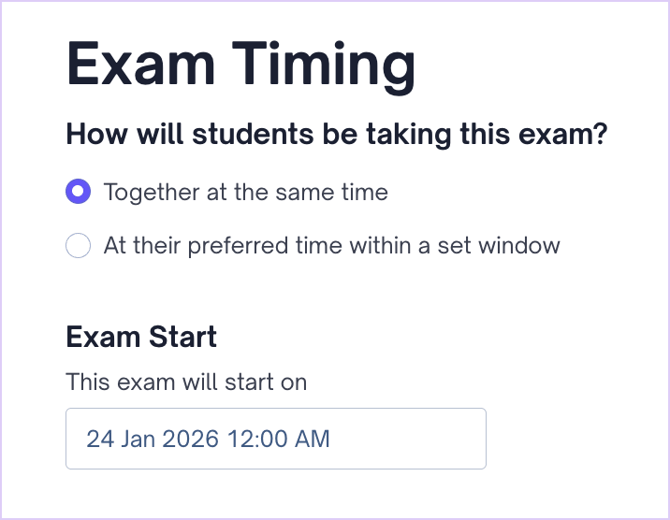
Task: Click the "Together at the same time" label text
Action: click(245, 191)
